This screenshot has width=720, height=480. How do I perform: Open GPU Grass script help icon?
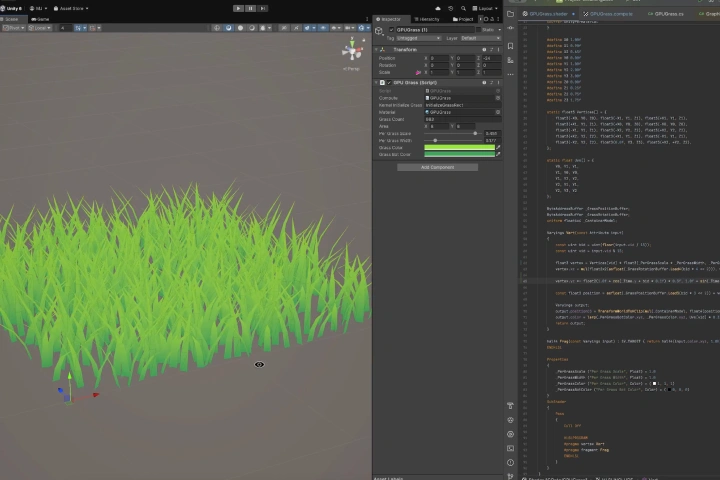(484, 83)
